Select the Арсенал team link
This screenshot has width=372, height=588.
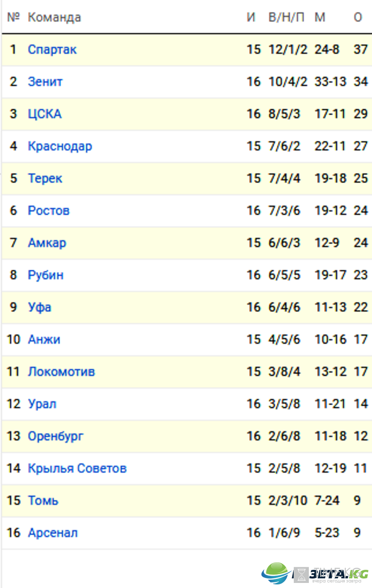(x=53, y=533)
